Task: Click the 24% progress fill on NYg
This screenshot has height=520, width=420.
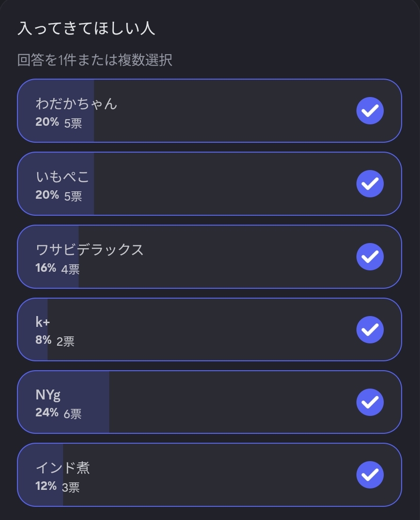Action: click(x=63, y=402)
